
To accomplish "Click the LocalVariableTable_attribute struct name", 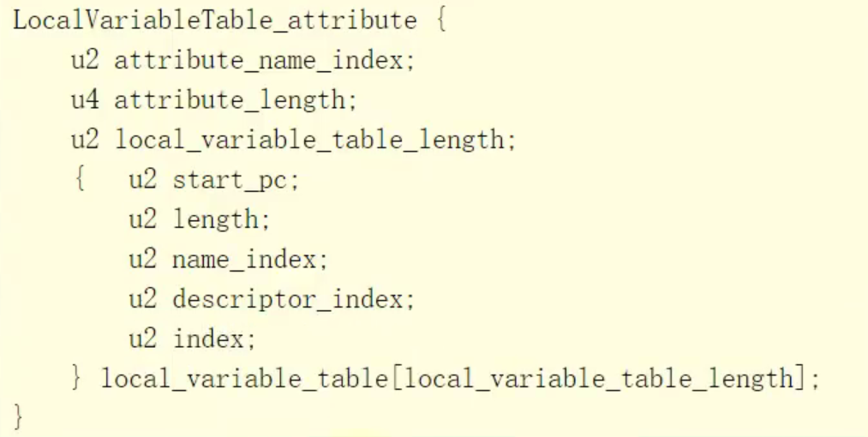I will coord(214,21).
